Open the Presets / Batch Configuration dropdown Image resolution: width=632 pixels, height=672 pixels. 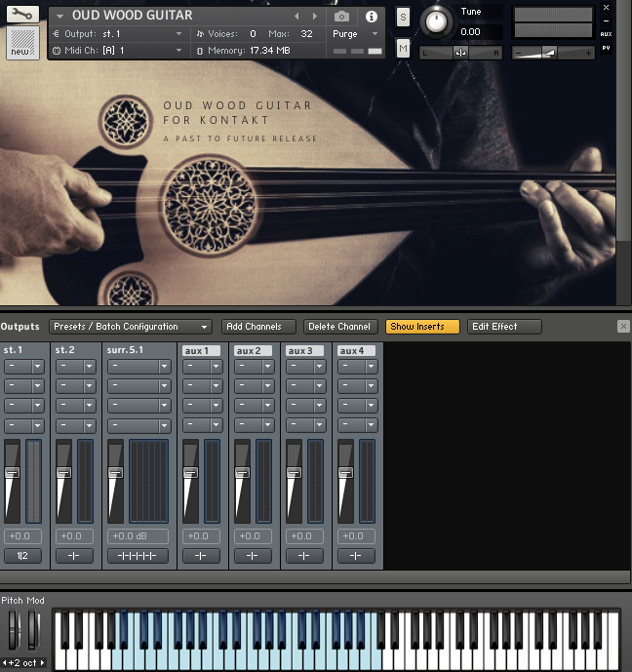[x=131, y=327]
